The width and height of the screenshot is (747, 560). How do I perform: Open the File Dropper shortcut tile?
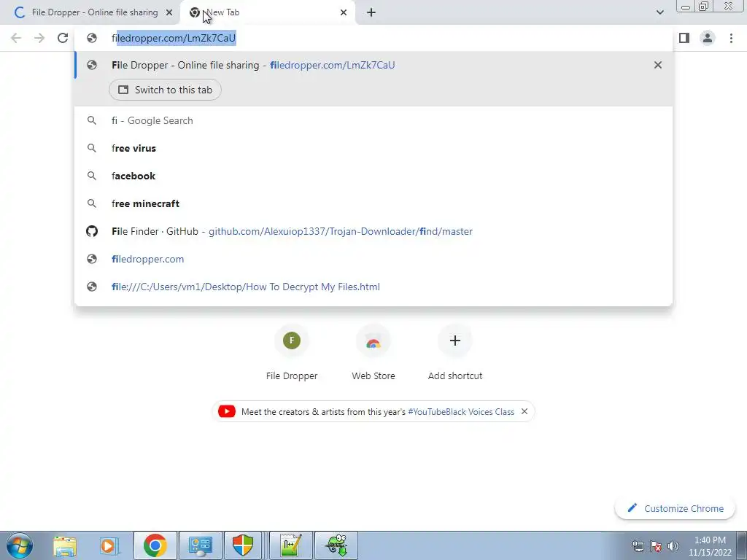pos(292,352)
